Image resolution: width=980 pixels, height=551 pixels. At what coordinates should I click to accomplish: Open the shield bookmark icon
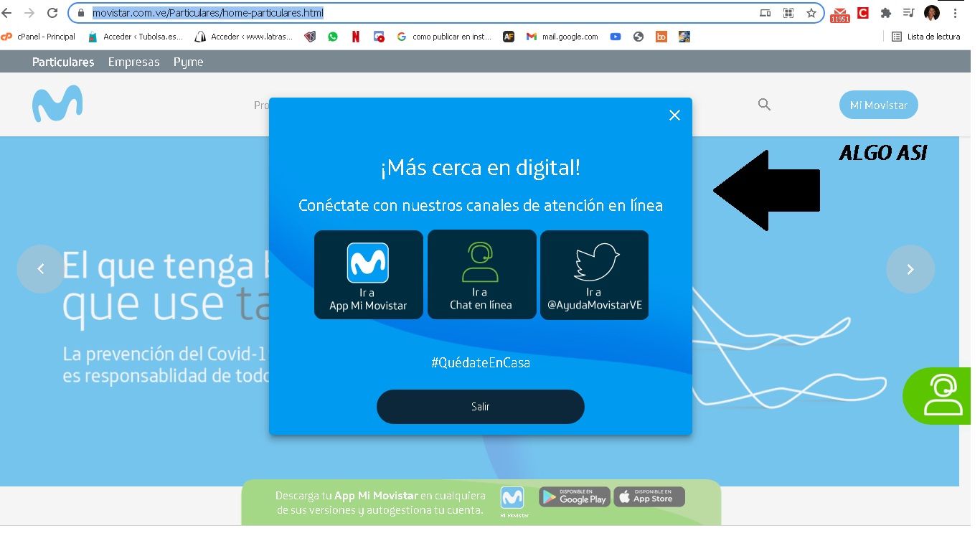(x=310, y=37)
